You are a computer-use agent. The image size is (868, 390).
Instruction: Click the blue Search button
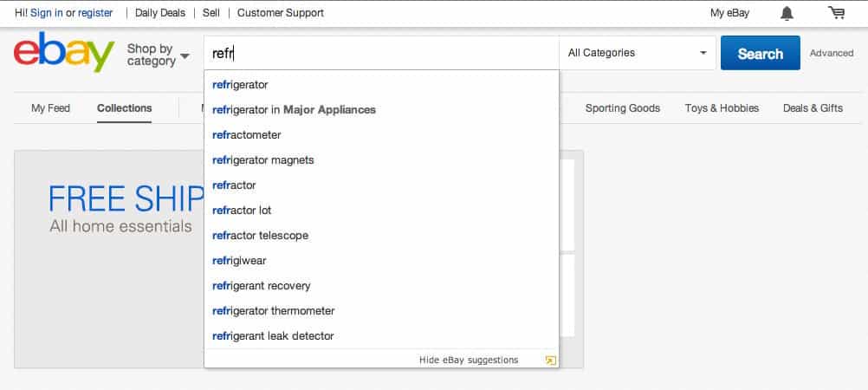point(760,53)
